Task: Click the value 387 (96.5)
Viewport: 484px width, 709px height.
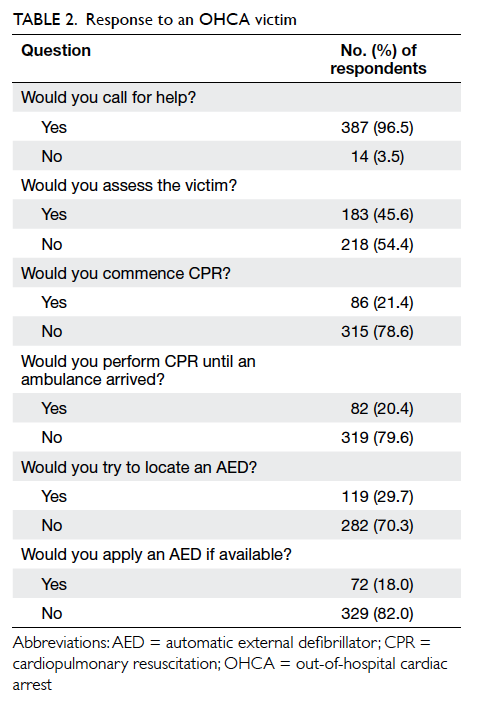Action: [x=377, y=127]
